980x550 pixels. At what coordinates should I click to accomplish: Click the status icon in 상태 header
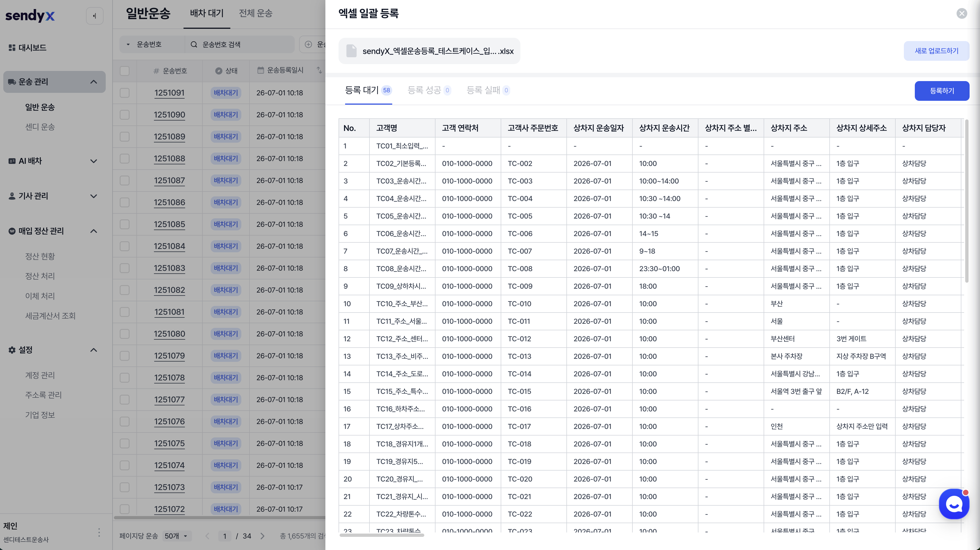(x=219, y=71)
